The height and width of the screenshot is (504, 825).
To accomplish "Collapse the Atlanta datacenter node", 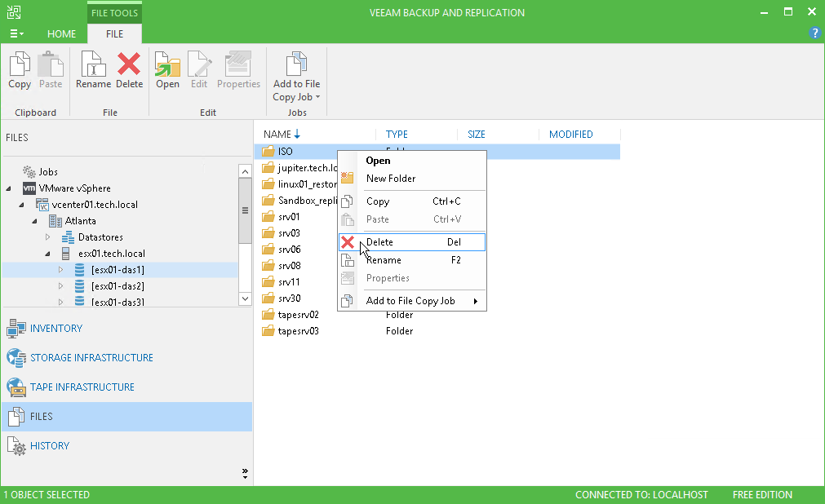I will tap(35, 221).
